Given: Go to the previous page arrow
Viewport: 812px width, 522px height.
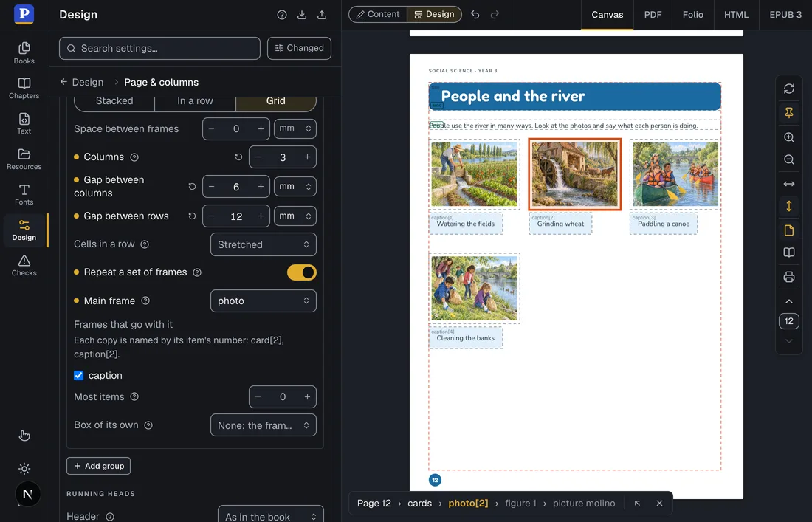Looking at the screenshot, I should tap(788, 301).
